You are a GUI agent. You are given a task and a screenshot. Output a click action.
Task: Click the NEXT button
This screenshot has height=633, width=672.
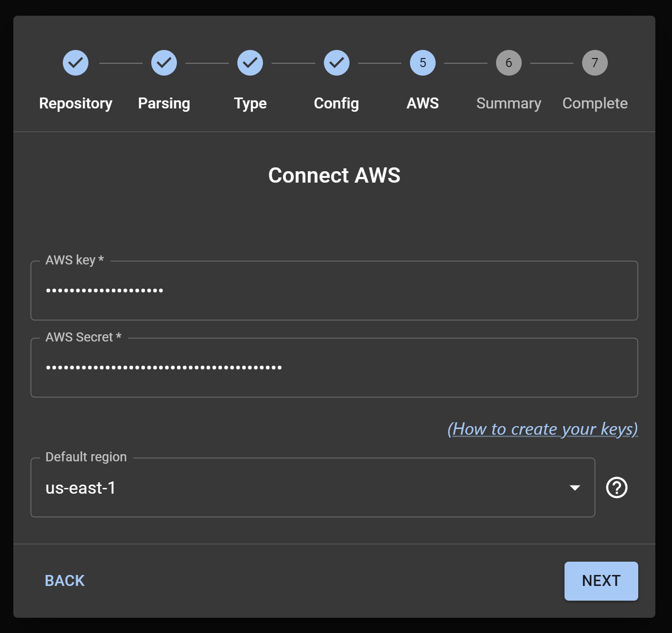[x=601, y=581]
